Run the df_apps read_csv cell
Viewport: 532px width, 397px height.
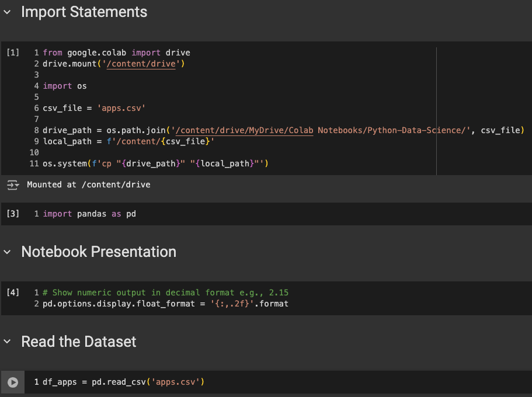tap(13, 382)
